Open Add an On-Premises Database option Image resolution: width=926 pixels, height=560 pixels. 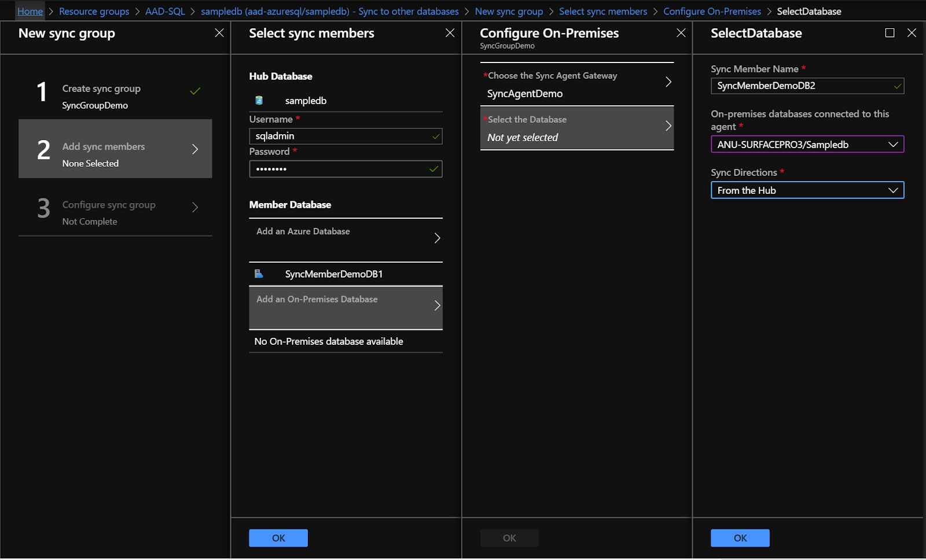tap(346, 308)
